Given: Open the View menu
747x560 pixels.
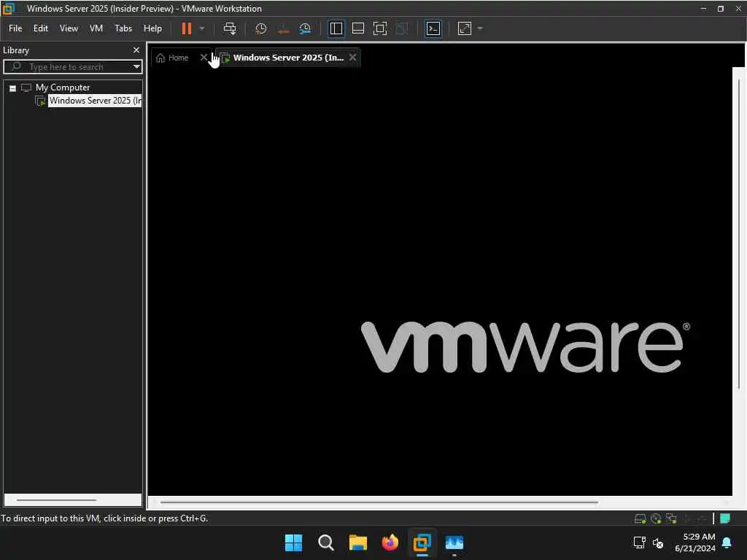Looking at the screenshot, I should tap(69, 28).
